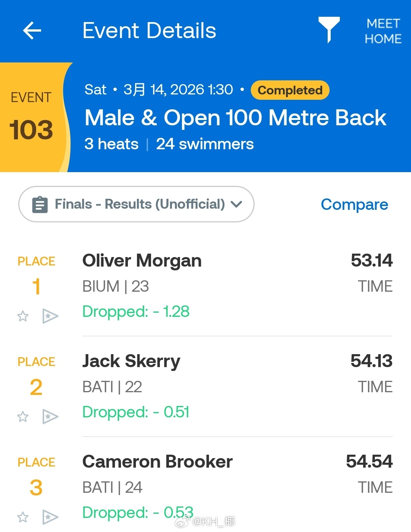Open the filter funnel icon
Screen dimensions: 411x532
(x=329, y=29)
